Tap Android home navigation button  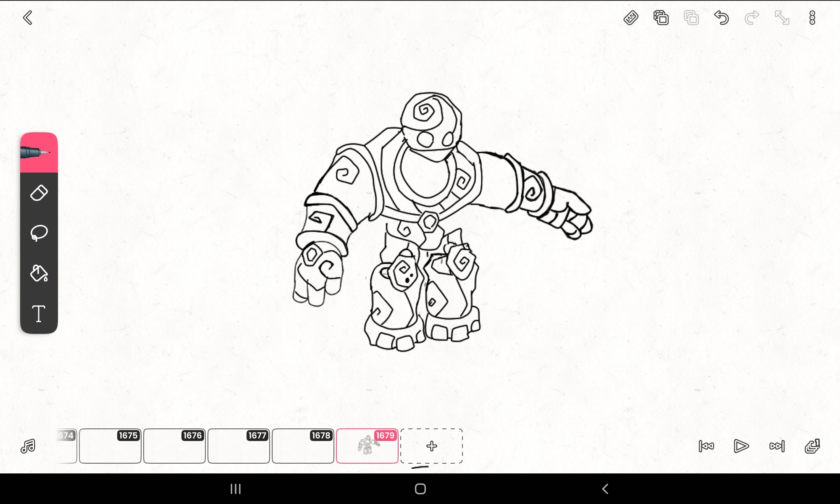click(x=420, y=489)
